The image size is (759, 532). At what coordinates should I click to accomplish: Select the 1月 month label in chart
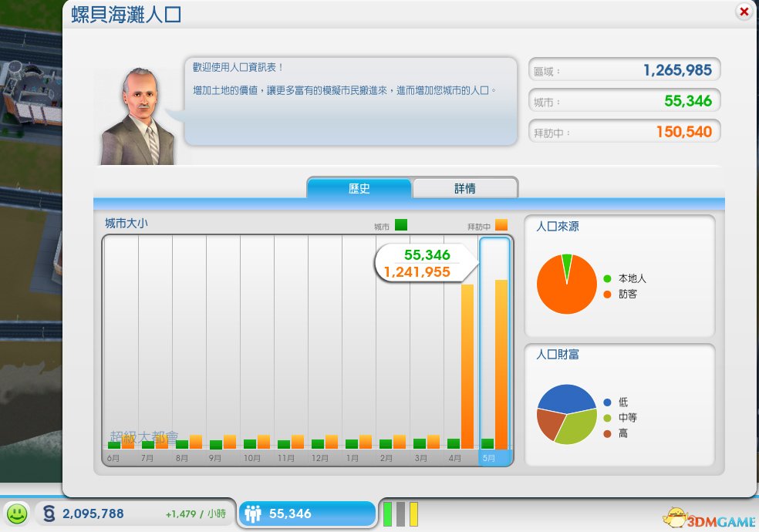(353, 458)
